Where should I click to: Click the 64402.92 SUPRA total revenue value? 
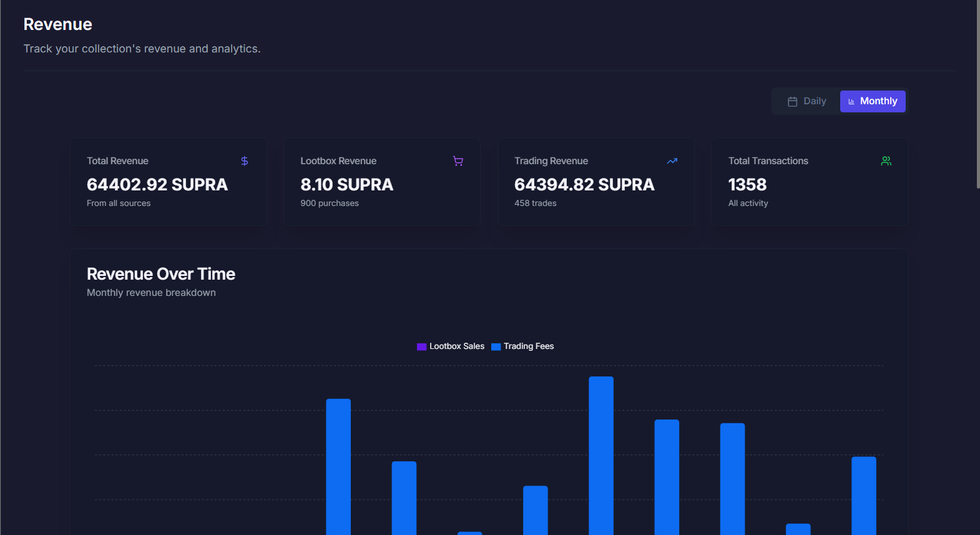[x=157, y=185]
